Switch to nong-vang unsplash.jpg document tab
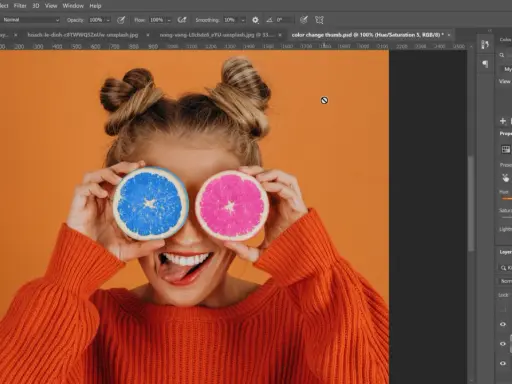Viewport: 512px width, 384px height. coord(217,35)
